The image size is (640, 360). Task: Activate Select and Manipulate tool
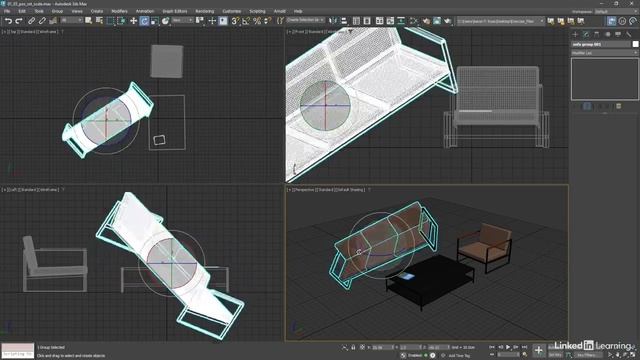pyautogui.click(x=212, y=21)
